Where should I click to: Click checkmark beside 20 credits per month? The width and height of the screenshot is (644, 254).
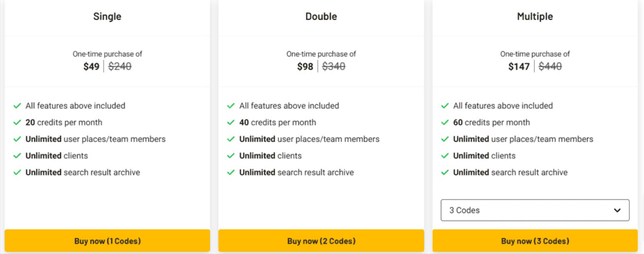(x=17, y=123)
